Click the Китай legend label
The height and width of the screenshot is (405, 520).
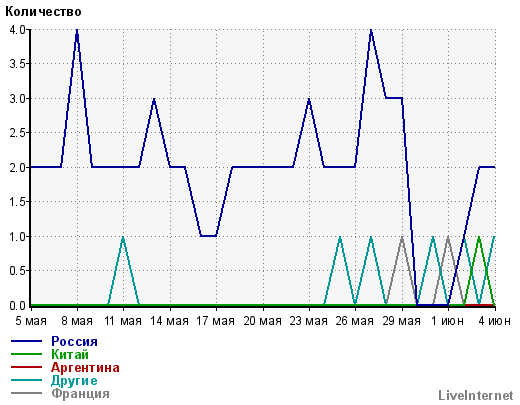(70, 354)
